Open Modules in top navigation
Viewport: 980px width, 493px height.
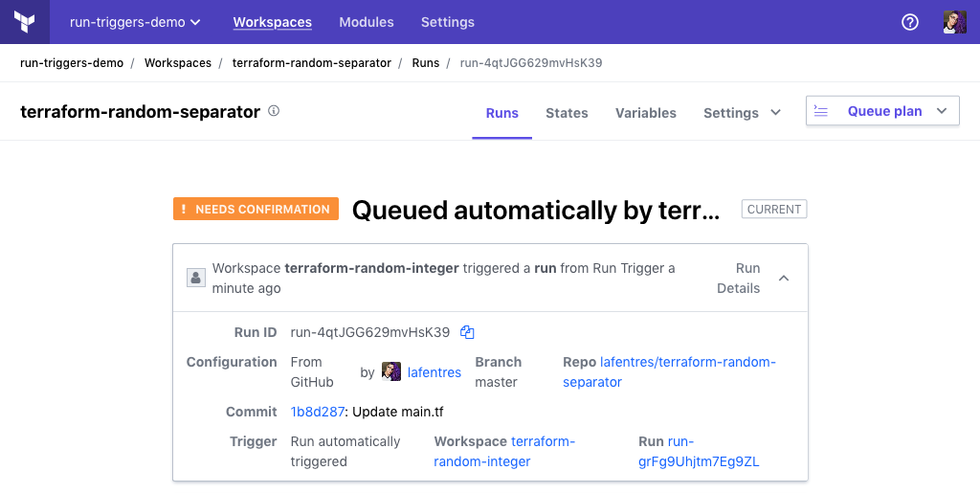coord(367,22)
